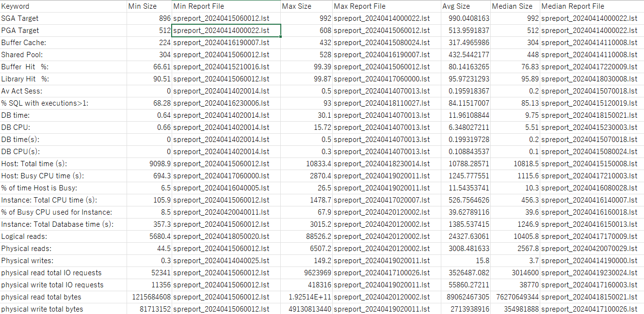Click physical write total bytes keyword cell
The height and width of the screenshot is (314, 644).
tap(64, 309)
